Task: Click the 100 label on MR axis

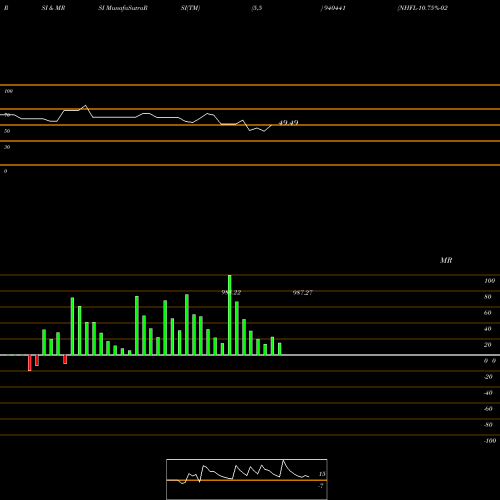Action: click(489, 281)
